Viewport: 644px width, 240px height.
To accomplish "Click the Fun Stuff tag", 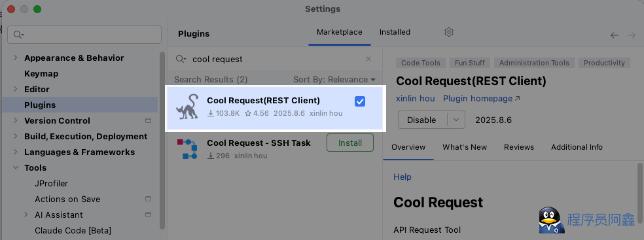I will coord(470,63).
